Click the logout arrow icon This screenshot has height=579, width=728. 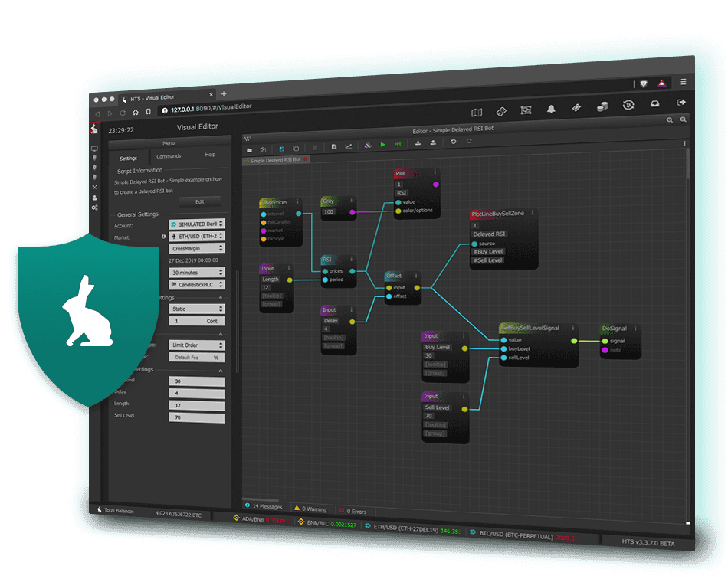click(681, 103)
